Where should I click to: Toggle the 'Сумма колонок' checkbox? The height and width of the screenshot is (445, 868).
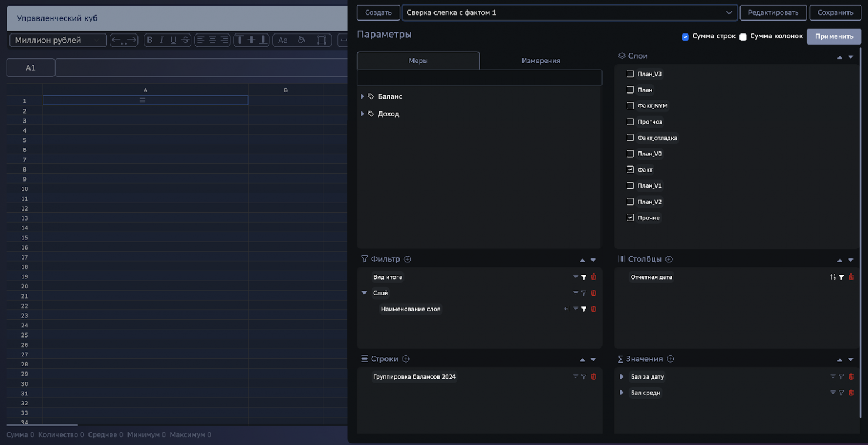(x=743, y=37)
